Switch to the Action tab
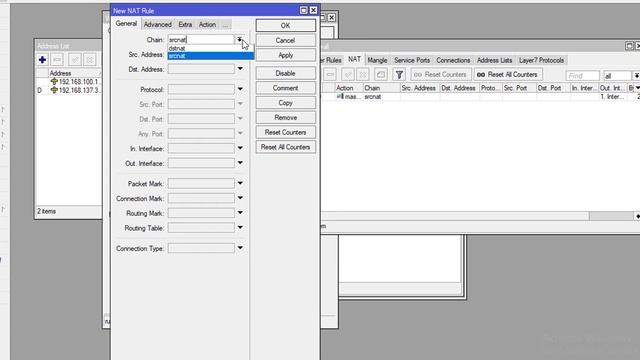This screenshot has width=640, height=360. click(x=207, y=24)
